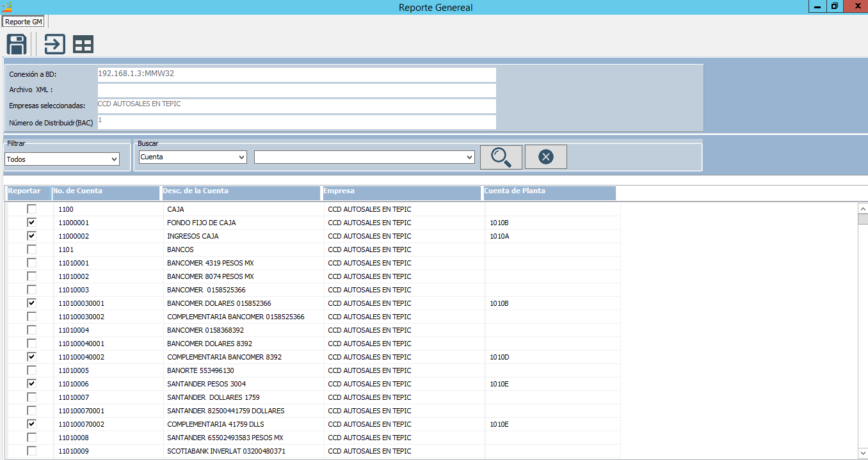868x460 pixels.
Task: Check Reportar for SANTANDER 82500441759 DOLLARES
Action: coord(31,411)
